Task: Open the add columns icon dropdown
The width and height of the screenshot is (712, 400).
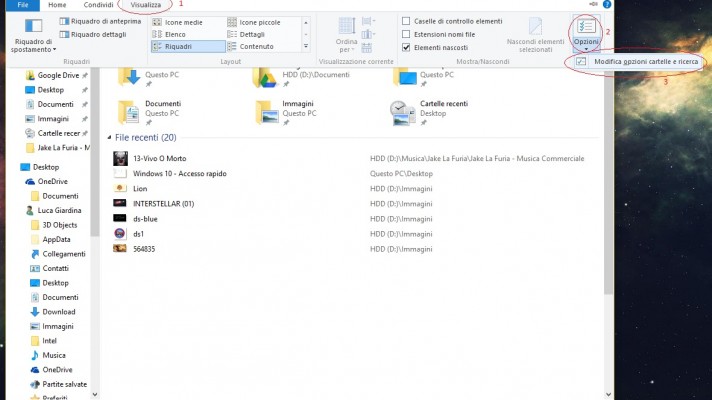Action: [x=368, y=35]
